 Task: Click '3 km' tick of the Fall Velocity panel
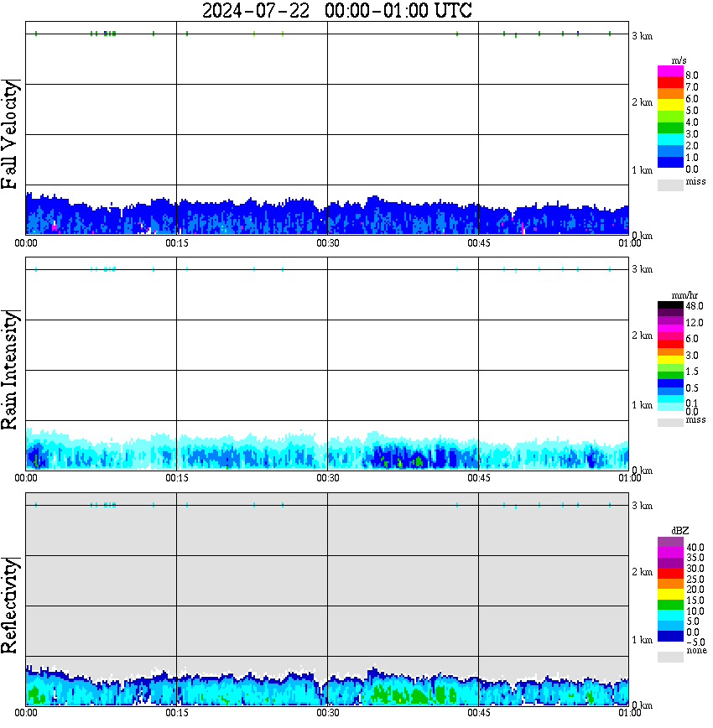(642, 36)
